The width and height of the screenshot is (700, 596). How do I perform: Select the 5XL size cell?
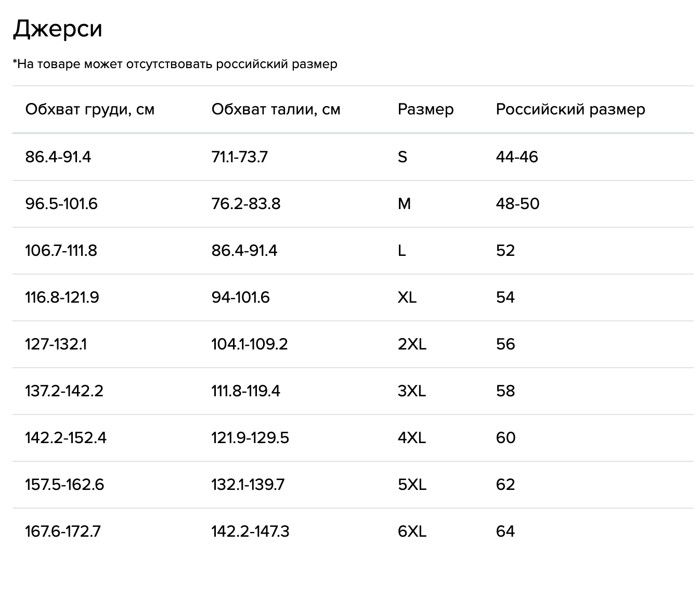tap(412, 484)
